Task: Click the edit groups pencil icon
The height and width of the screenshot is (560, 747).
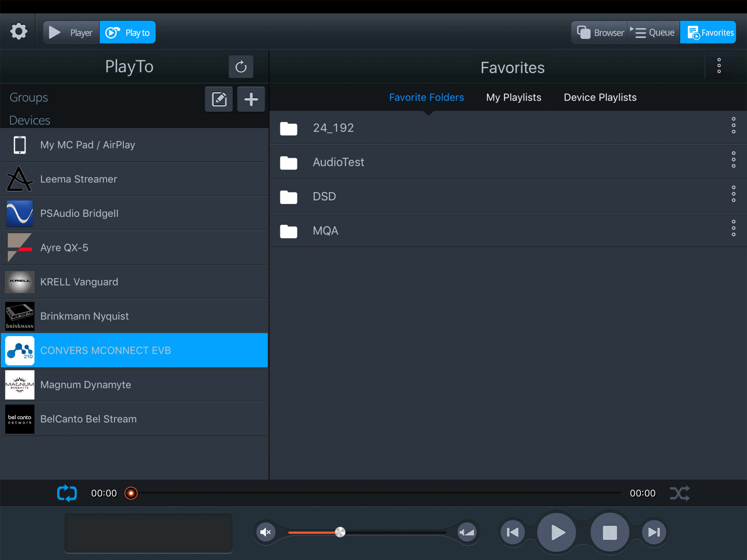Action: pos(219,99)
